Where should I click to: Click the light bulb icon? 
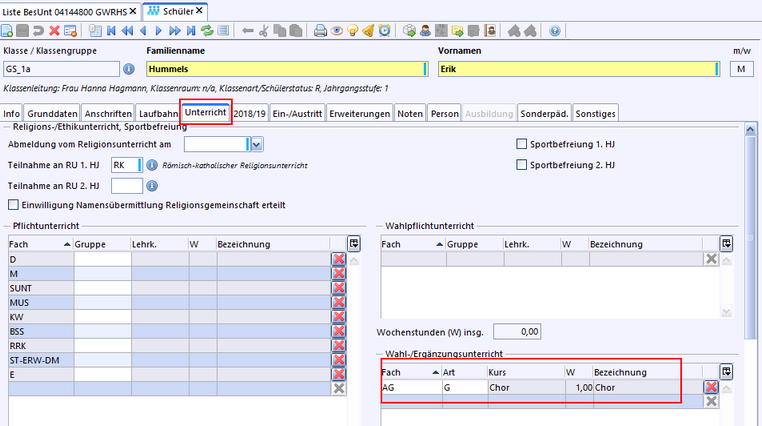[352, 31]
